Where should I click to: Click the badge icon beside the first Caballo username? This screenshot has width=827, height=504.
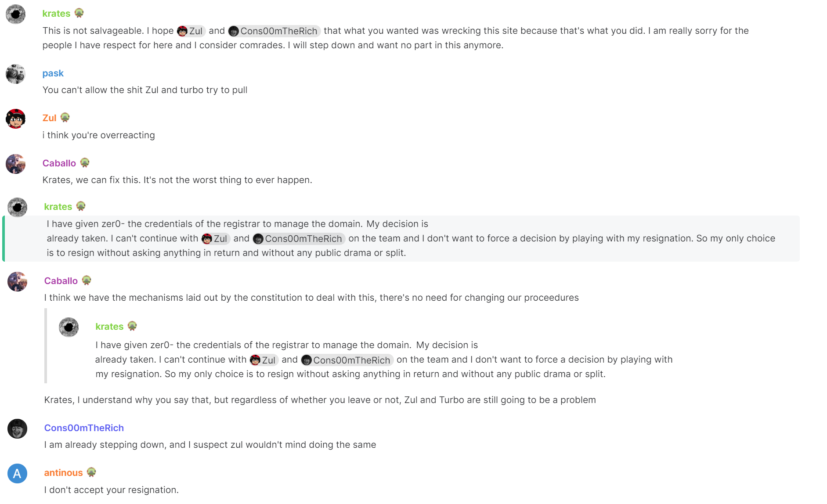pyautogui.click(x=85, y=163)
